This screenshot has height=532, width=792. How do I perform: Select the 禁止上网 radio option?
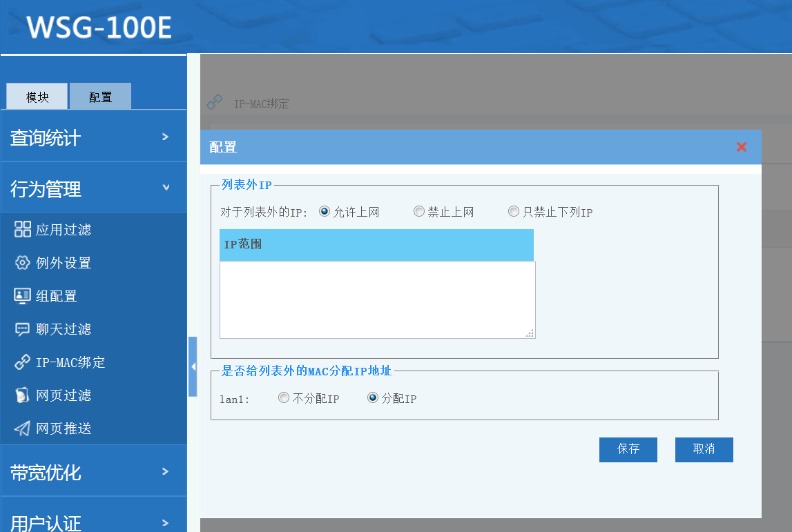click(418, 212)
